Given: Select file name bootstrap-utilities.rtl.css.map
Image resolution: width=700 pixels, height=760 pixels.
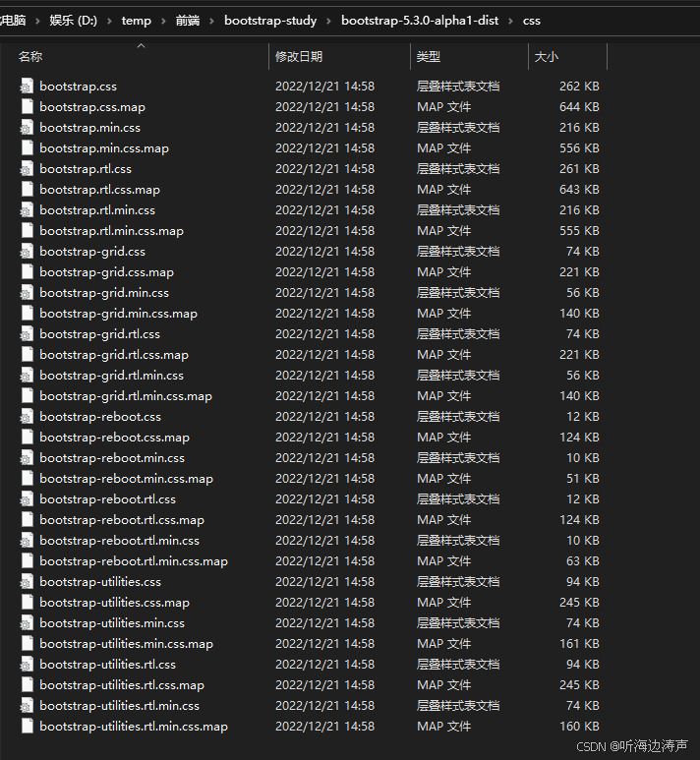Looking at the screenshot, I should point(122,685).
